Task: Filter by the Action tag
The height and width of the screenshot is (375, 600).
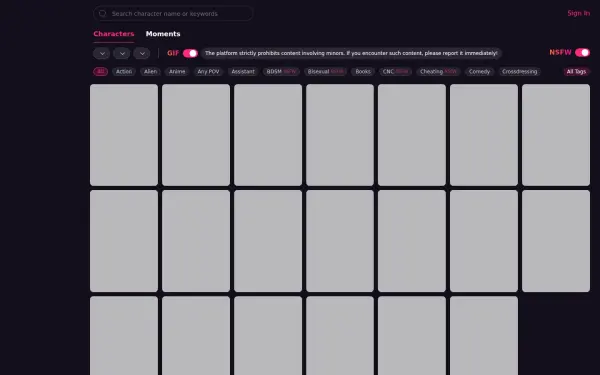Action: point(124,72)
